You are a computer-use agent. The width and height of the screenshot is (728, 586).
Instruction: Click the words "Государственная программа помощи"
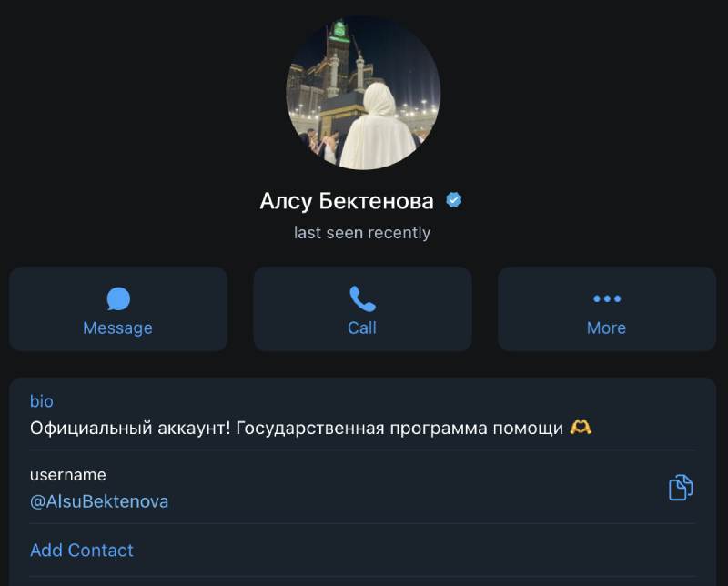pos(399,427)
